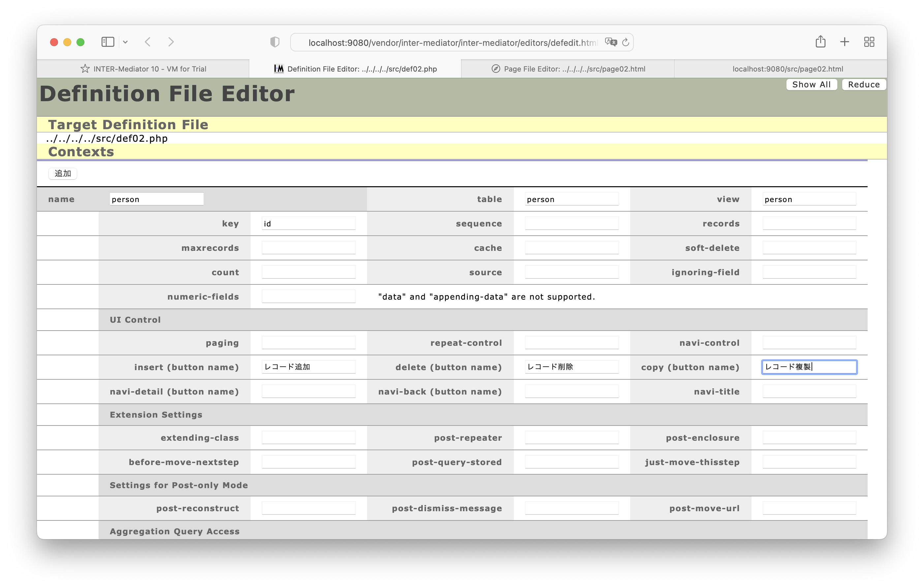Switch to Page File Editor page02.html tab
Image resolution: width=924 pixels, height=588 pixels.
tap(568, 69)
